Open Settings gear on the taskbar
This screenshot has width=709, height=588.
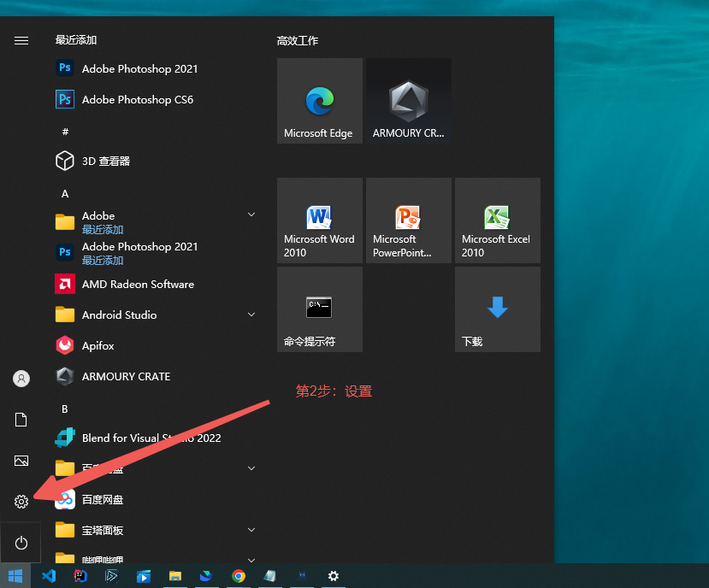(334, 576)
